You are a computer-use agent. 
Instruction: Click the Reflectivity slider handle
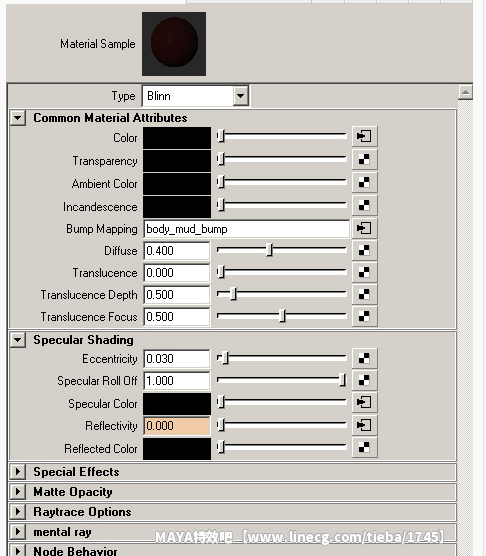click(221, 425)
